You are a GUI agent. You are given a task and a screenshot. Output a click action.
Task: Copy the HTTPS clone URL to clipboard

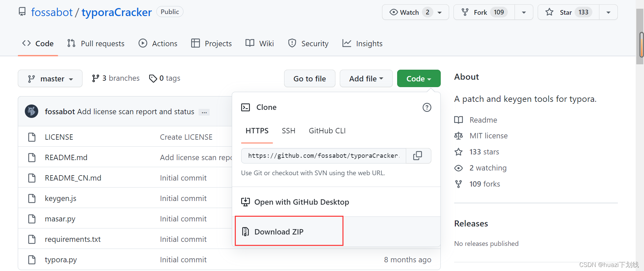coord(418,156)
